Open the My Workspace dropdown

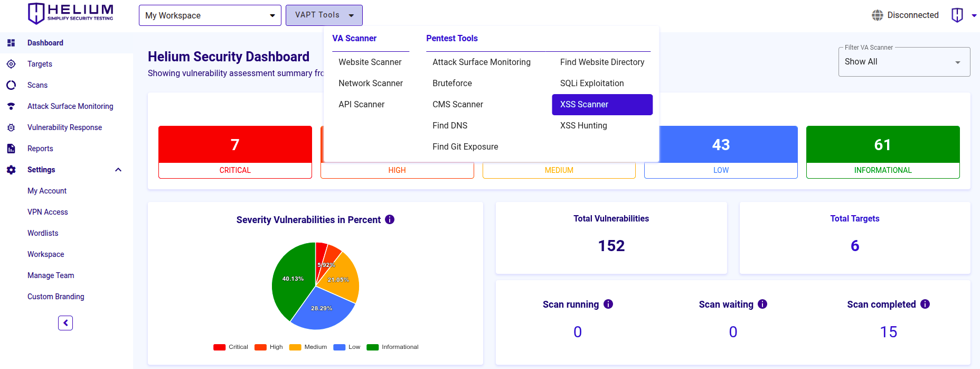pos(210,15)
